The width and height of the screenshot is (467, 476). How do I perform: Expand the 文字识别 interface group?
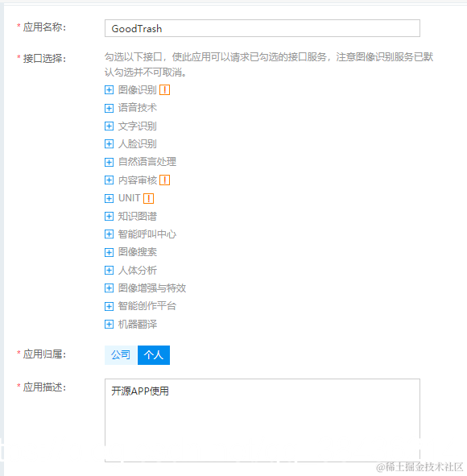click(x=109, y=126)
